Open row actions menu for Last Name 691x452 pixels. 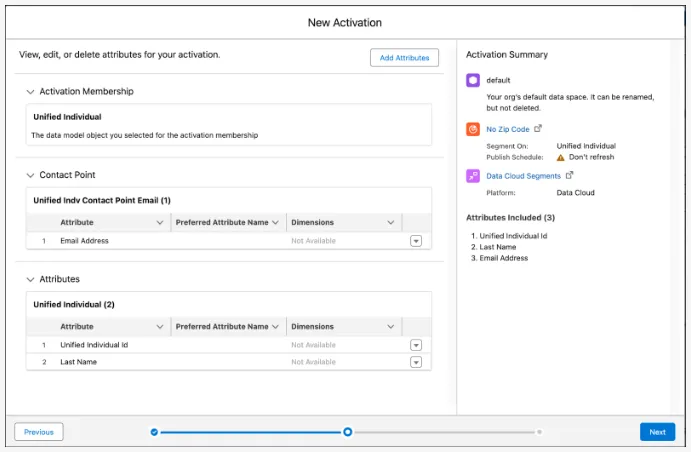click(x=416, y=362)
